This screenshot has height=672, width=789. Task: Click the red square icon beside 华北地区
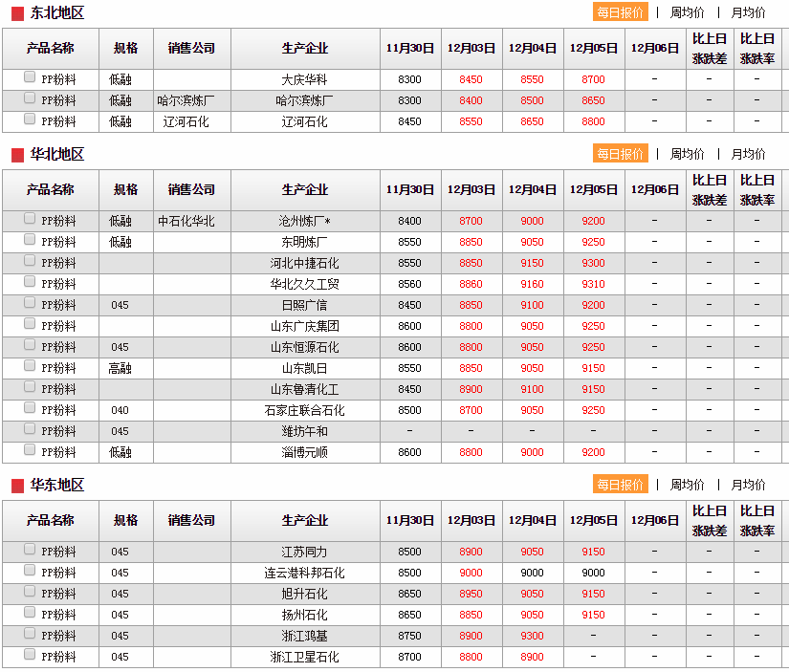point(17,155)
